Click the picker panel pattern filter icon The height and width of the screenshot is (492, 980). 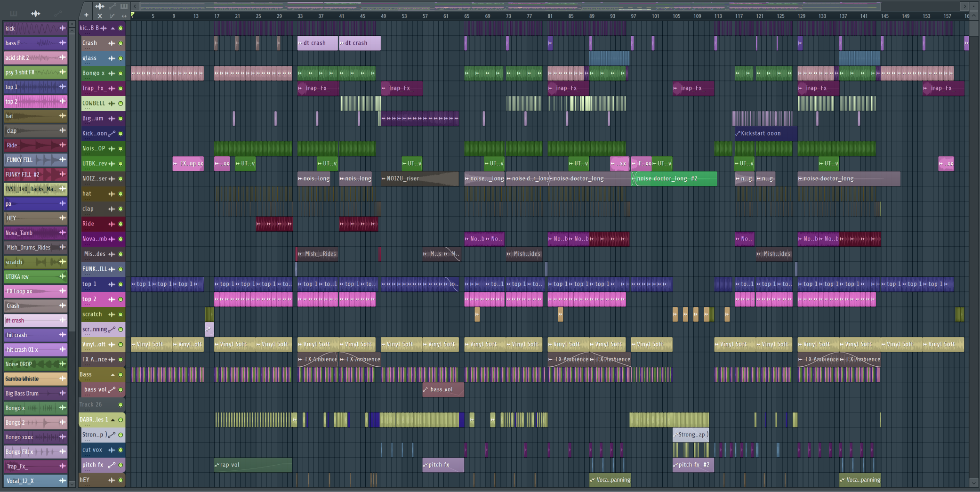pos(14,13)
